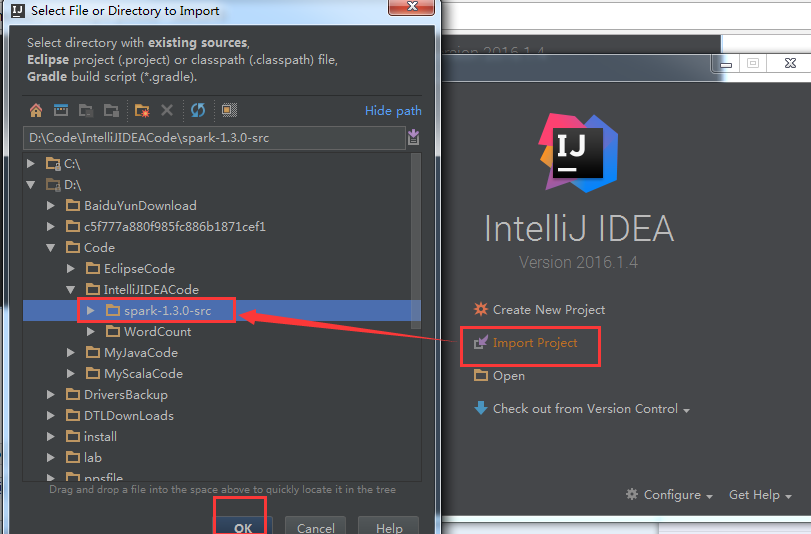
Task: Expand the c5f777a880f985fc886b1871cef1 folder
Action: pos(51,227)
